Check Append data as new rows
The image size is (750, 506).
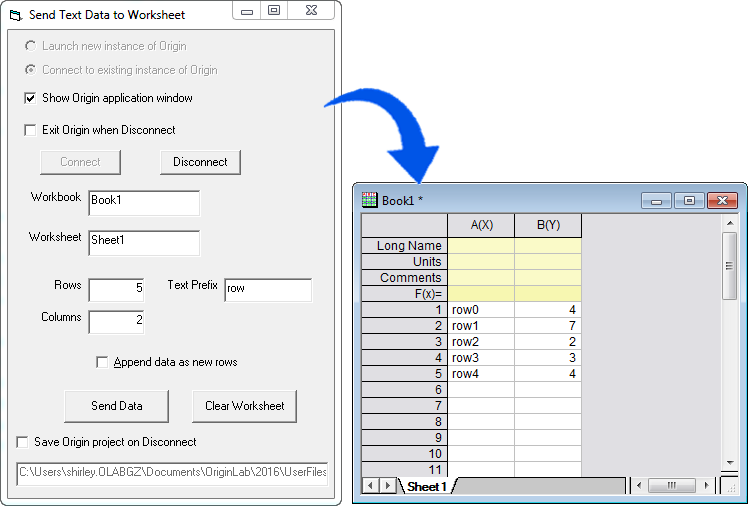tap(102, 362)
